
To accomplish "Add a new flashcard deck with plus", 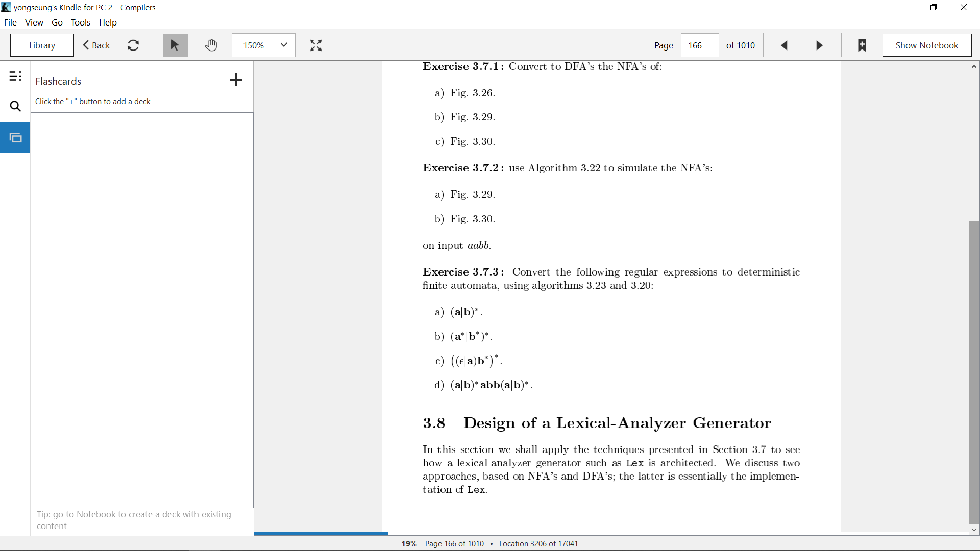I will pyautogui.click(x=236, y=80).
